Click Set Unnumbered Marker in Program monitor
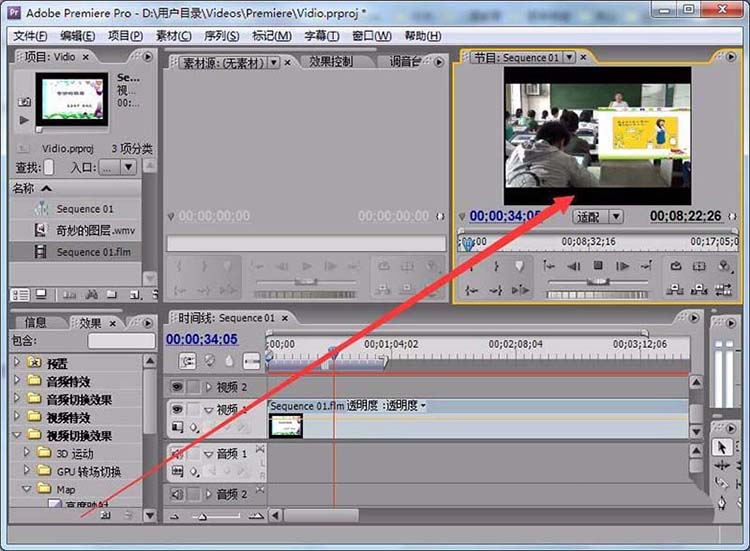The image size is (750, 551). point(519,266)
